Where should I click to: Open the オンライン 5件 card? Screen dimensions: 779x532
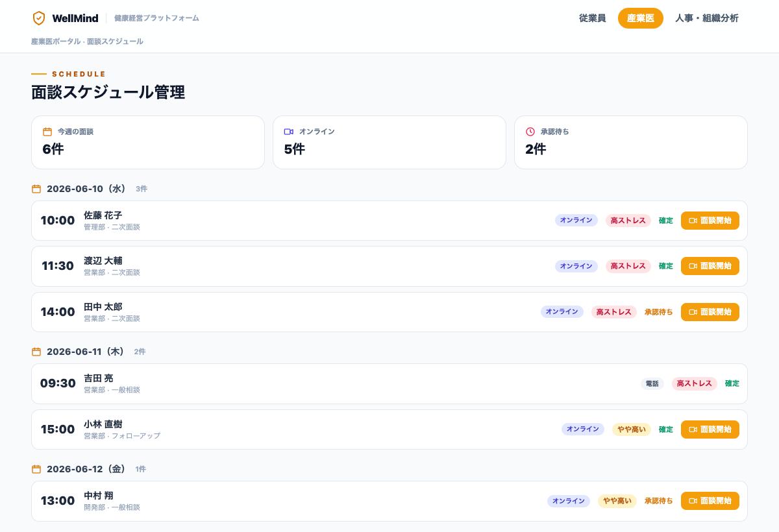coord(389,142)
